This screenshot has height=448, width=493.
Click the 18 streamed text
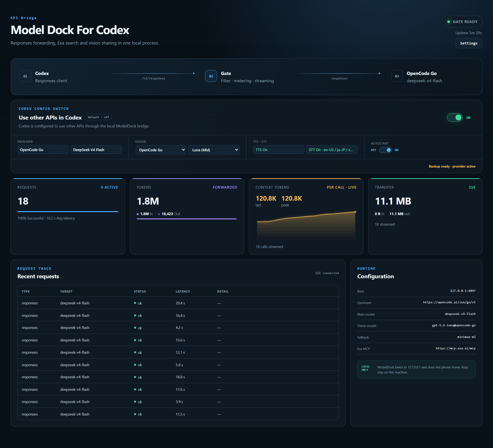[385, 224]
